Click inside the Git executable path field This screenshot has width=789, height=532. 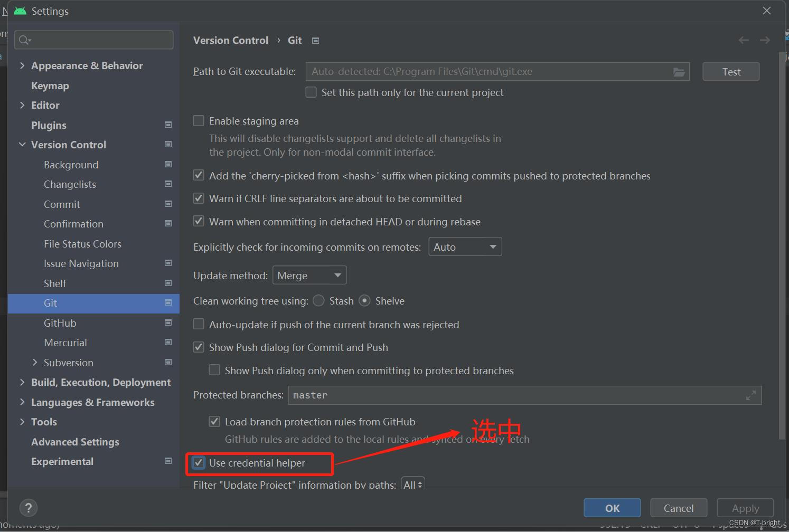(475, 71)
